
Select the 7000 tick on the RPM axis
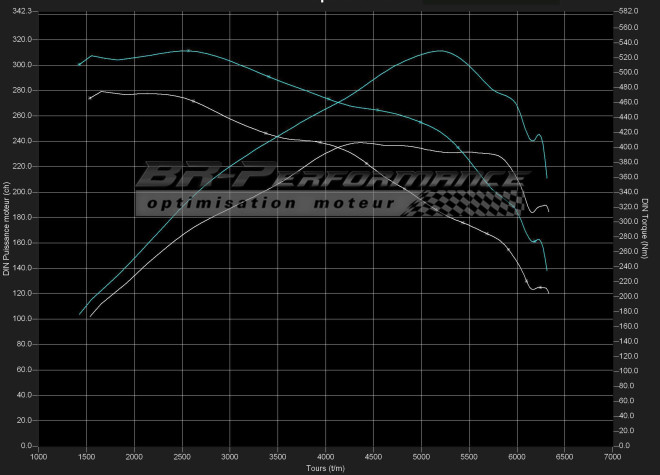point(613,456)
